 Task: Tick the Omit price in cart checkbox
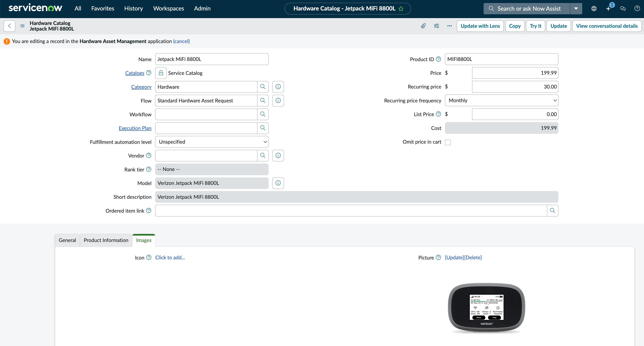coord(448,142)
